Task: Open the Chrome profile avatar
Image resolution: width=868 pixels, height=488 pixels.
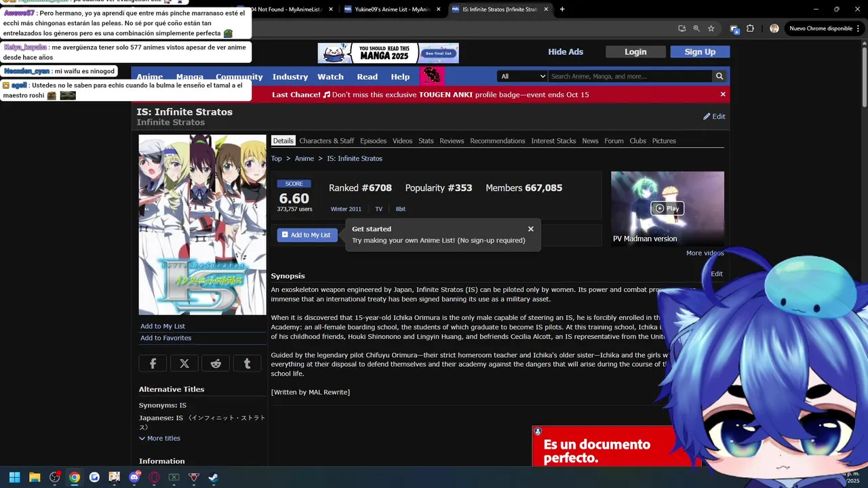Action: pyautogui.click(x=774, y=28)
